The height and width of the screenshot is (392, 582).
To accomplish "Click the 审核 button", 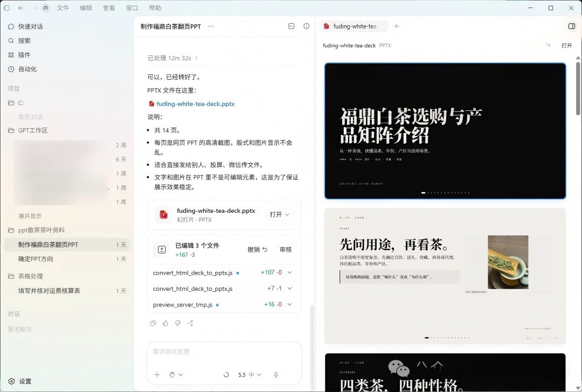I will pos(286,250).
